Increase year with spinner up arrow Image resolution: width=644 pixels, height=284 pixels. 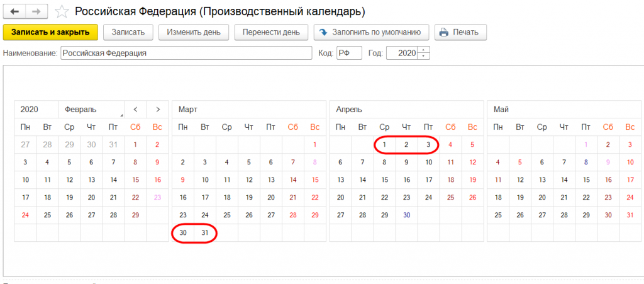click(424, 50)
